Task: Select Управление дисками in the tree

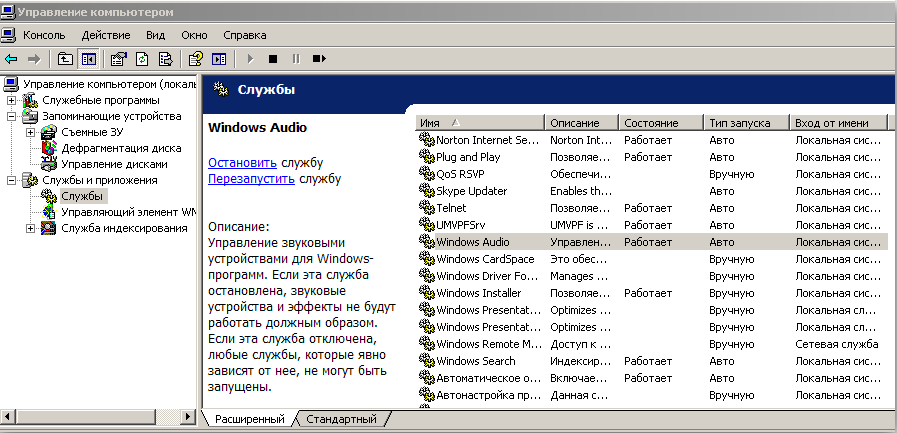Action: (114, 164)
